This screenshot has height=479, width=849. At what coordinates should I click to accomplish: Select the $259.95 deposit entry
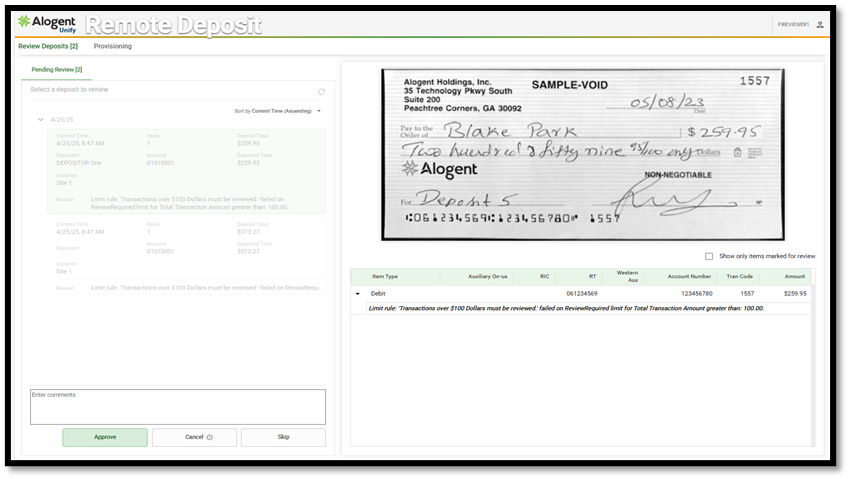(x=187, y=170)
